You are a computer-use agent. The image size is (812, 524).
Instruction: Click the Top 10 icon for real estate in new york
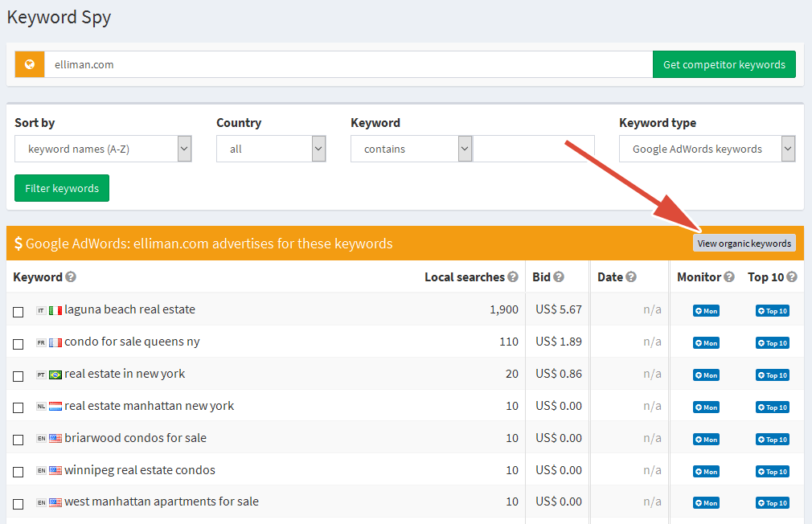pyautogui.click(x=772, y=375)
